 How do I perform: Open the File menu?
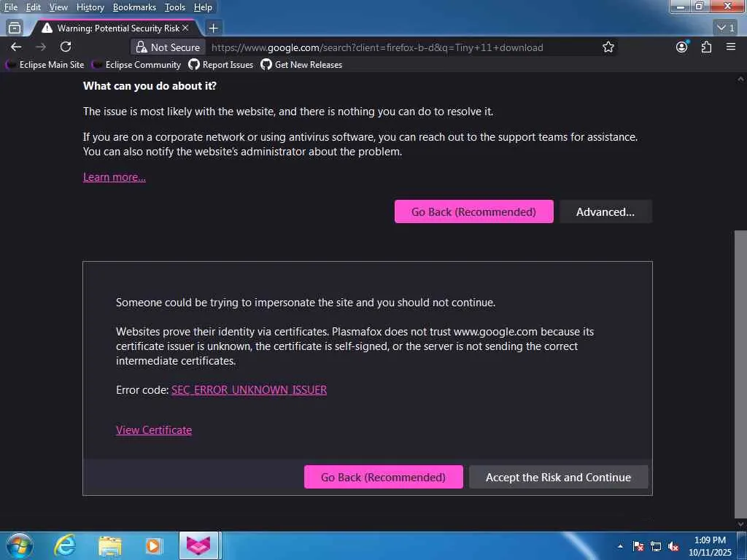point(10,7)
